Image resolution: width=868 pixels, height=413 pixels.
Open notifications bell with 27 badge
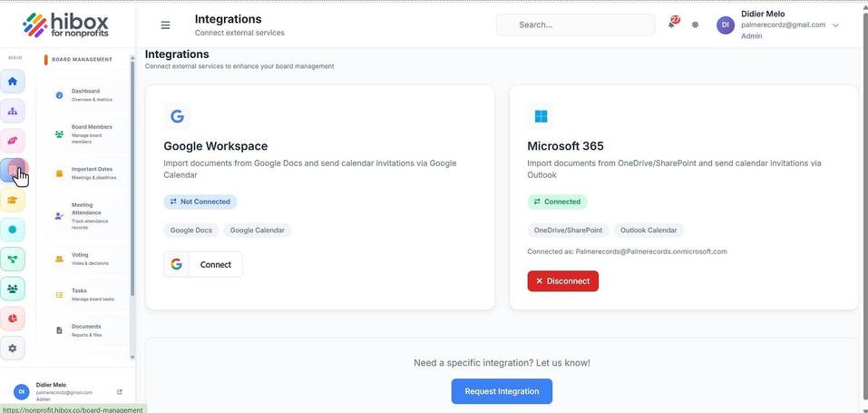(x=673, y=24)
